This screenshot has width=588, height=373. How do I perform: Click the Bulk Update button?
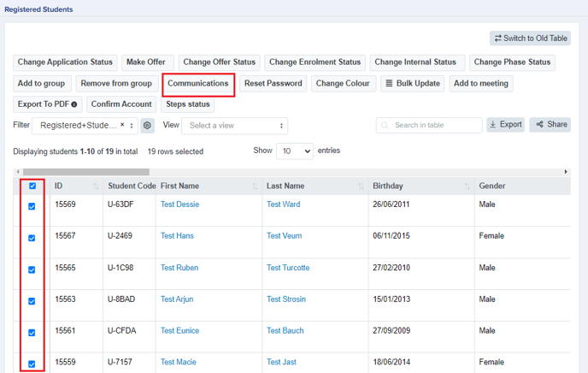(x=413, y=83)
